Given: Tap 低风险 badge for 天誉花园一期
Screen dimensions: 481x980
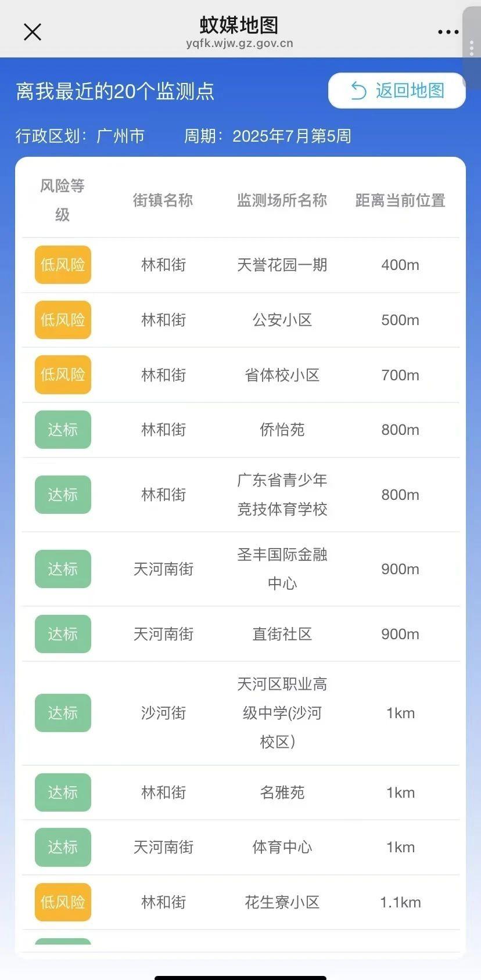Looking at the screenshot, I should [63, 265].
